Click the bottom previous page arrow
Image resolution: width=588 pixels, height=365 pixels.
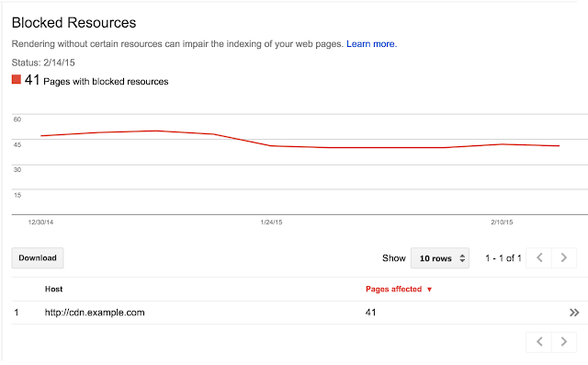coord(539,342)
